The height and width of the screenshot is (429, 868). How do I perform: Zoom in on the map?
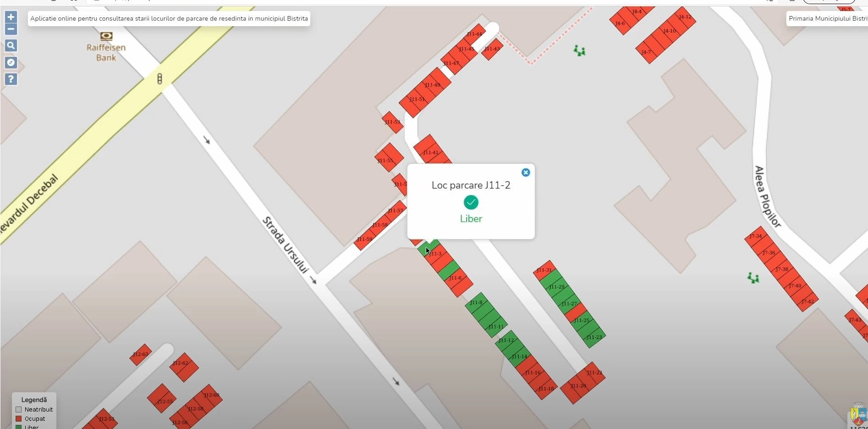click(11, 17)
